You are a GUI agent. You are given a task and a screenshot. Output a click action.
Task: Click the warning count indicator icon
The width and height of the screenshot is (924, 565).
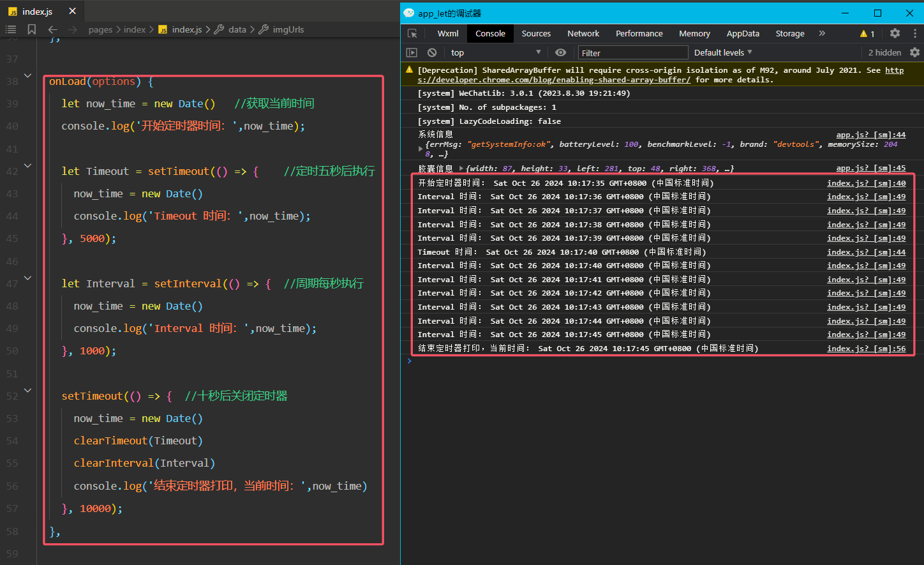[867, 34]
